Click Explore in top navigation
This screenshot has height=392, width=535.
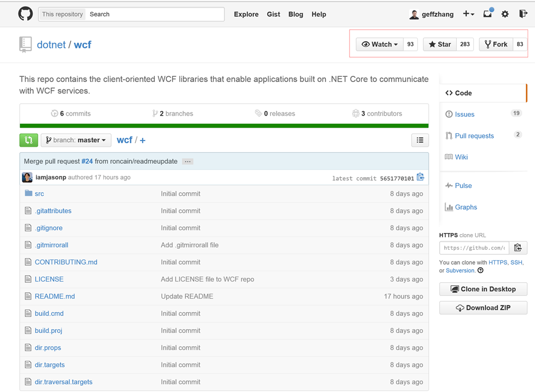246,14
